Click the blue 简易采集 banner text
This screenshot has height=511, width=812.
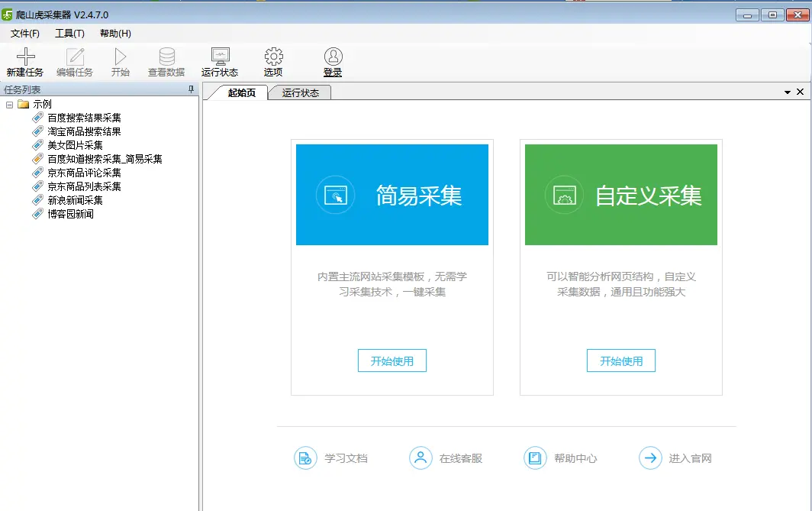click(x=418, y=196)
